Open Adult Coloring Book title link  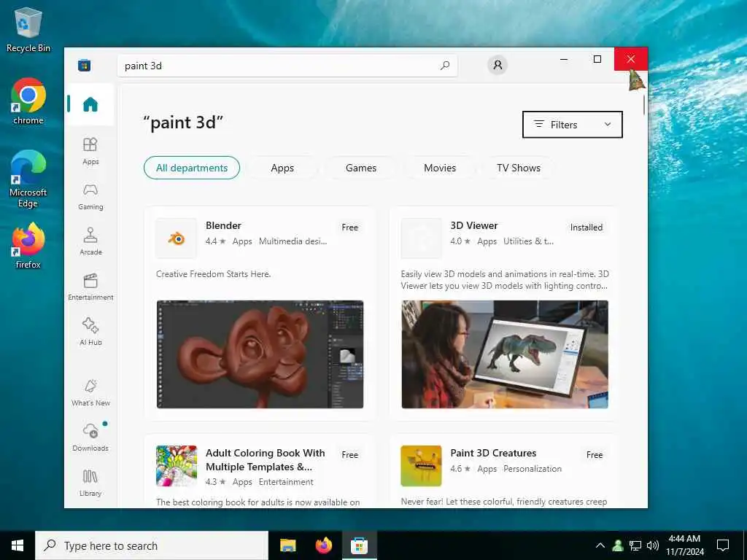[266, 459]
